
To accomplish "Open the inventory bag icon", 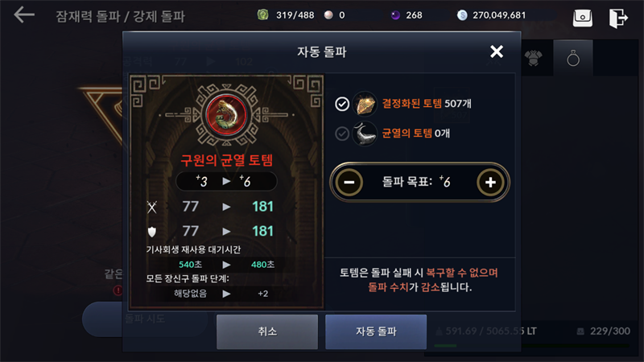I will click(582, 18).
